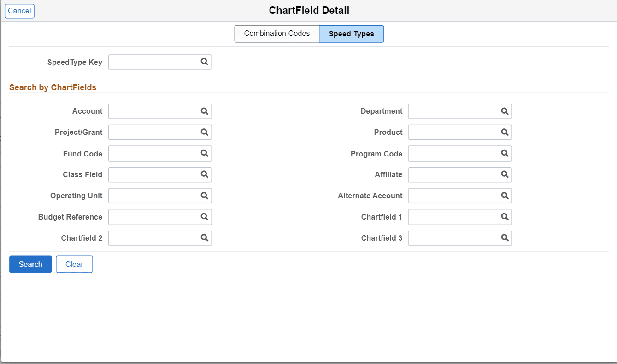Image resolution: width=617 pixels, height=364 pixels.
Task: Open the Class Field lookup
Action: 204,174
